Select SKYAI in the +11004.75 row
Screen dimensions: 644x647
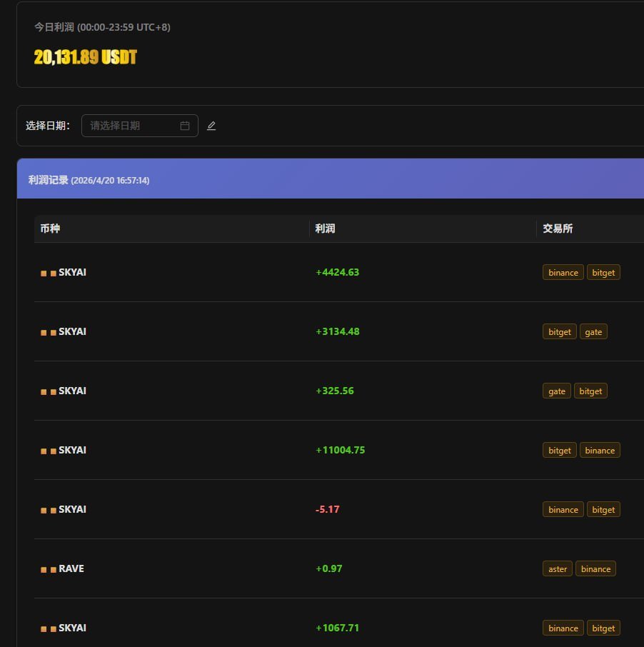point(72,450)
